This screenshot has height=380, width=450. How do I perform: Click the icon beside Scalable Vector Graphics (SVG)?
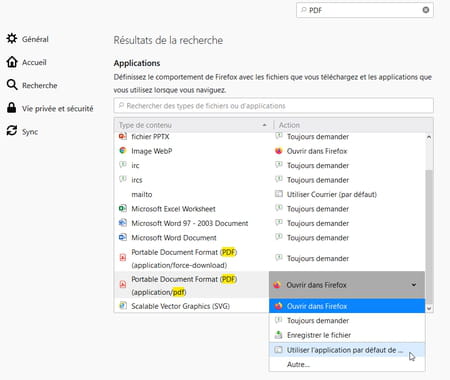(x=123, y=306)
